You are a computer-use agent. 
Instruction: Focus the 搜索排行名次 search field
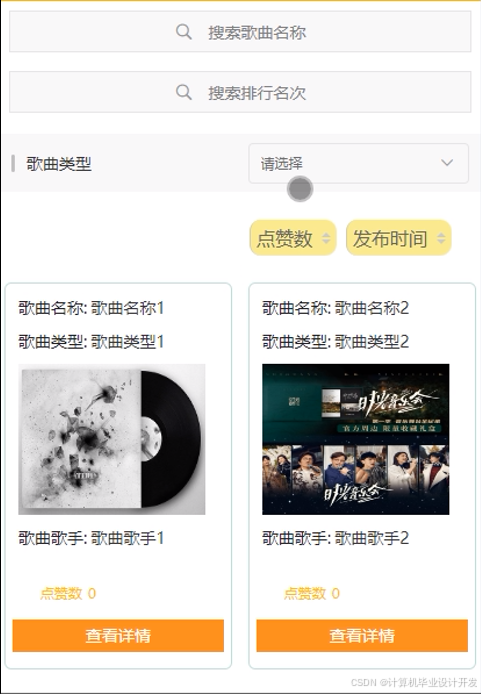tap(240, 92)
